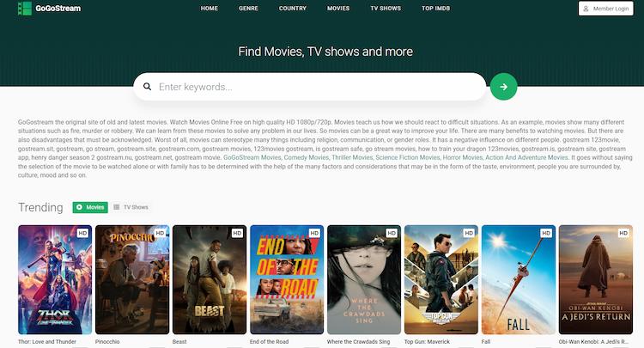Image resolution: width=644 pixels, height=348 pixels.
Task: Open the Pinocchio movie poster
Action: 132,279
